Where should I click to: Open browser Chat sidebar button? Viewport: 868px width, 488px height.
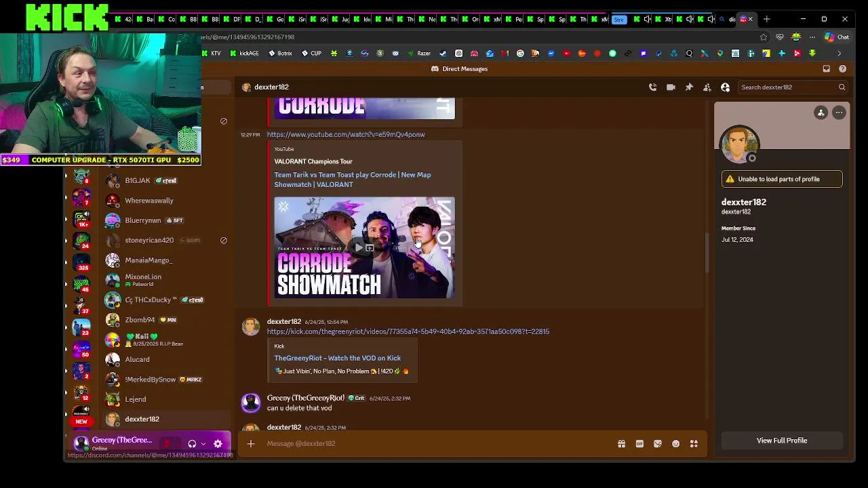pos(837,37)
